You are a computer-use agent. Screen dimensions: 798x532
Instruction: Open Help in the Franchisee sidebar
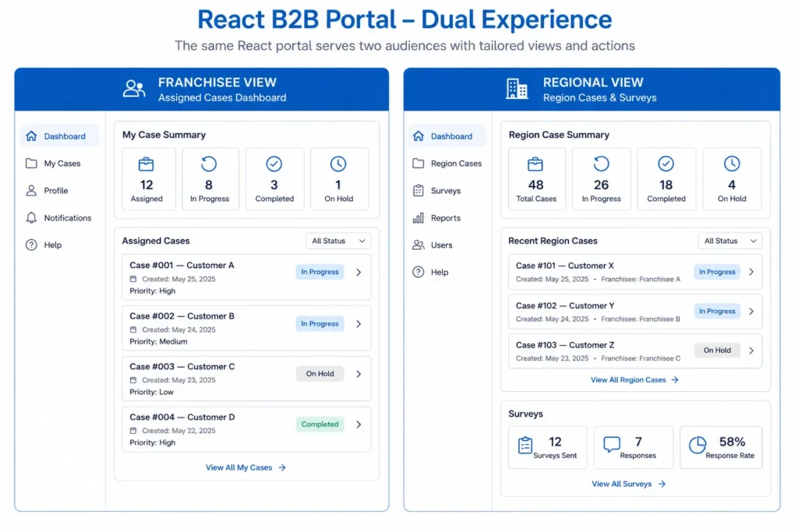(x=59, y=245)
